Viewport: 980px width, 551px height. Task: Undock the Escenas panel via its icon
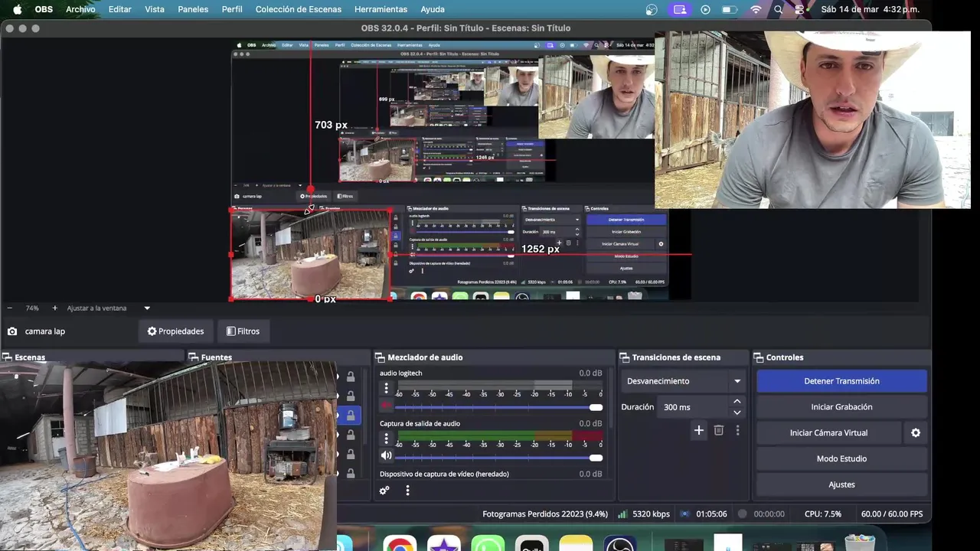pyautogui.click(x=6, y=357)
